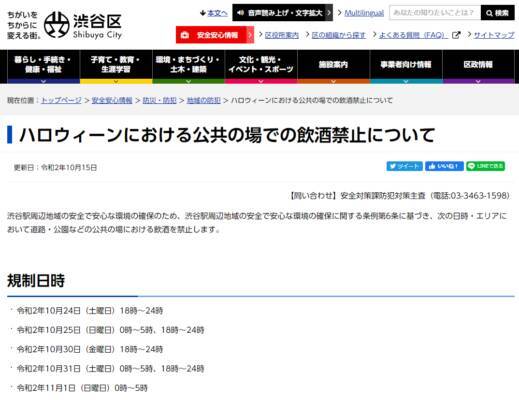Image resolution: width=519 pixels, height=400 pixels.
Task: Click the Twitter tweet share button
Action: (404, 166)
